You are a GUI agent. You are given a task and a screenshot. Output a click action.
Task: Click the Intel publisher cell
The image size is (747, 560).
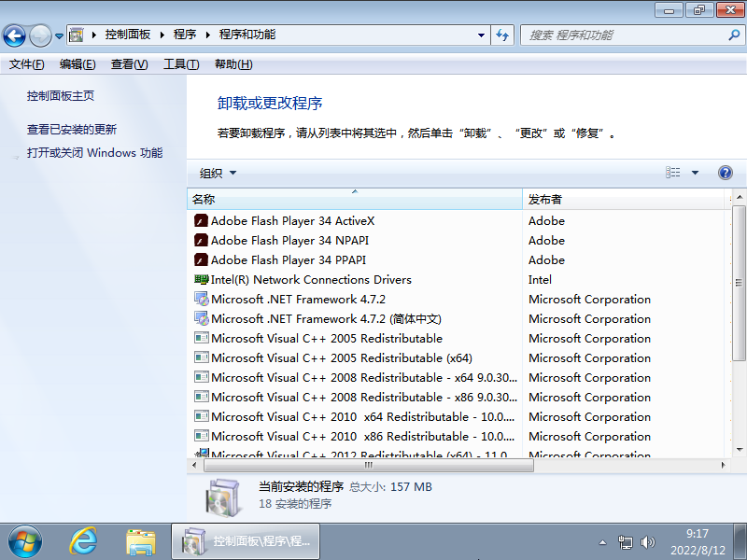540,279
